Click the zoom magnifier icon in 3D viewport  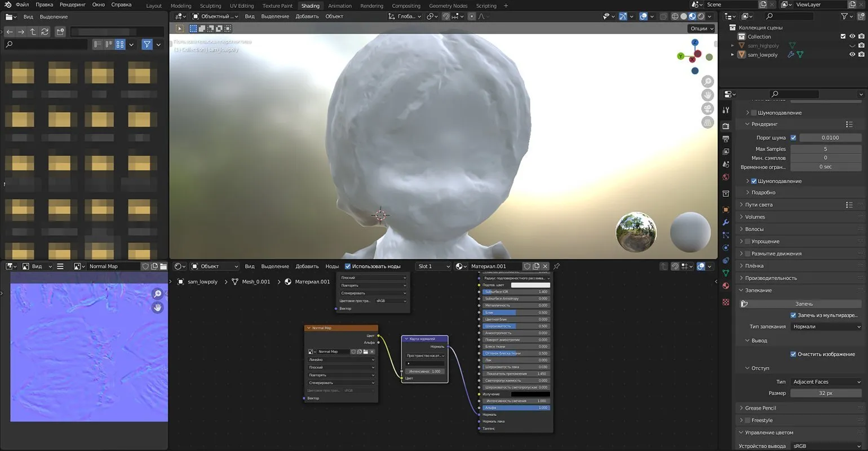(x=707, y=82)
